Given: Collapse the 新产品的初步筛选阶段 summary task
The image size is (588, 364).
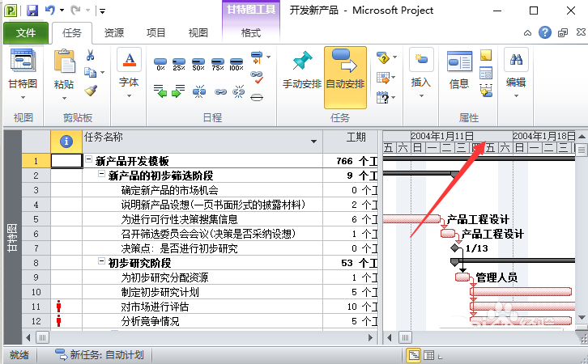Looking at the screenshot, I should (x=101, y=174).
